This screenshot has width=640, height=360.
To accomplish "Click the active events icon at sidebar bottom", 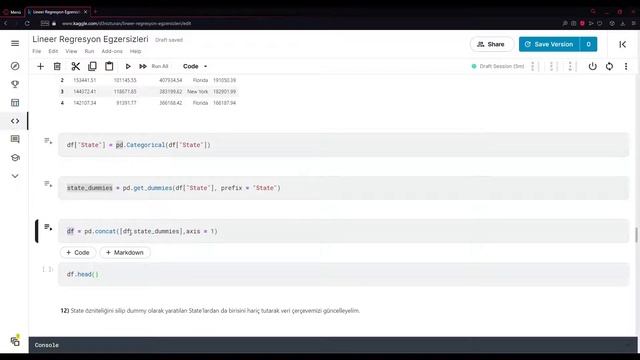I will [x=15, y=341].
